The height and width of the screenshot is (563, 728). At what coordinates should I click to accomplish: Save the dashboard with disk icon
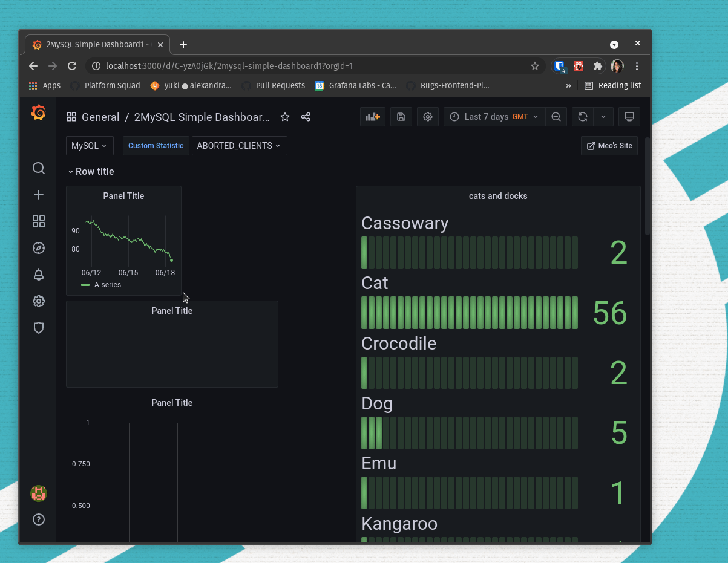point(401,117)
